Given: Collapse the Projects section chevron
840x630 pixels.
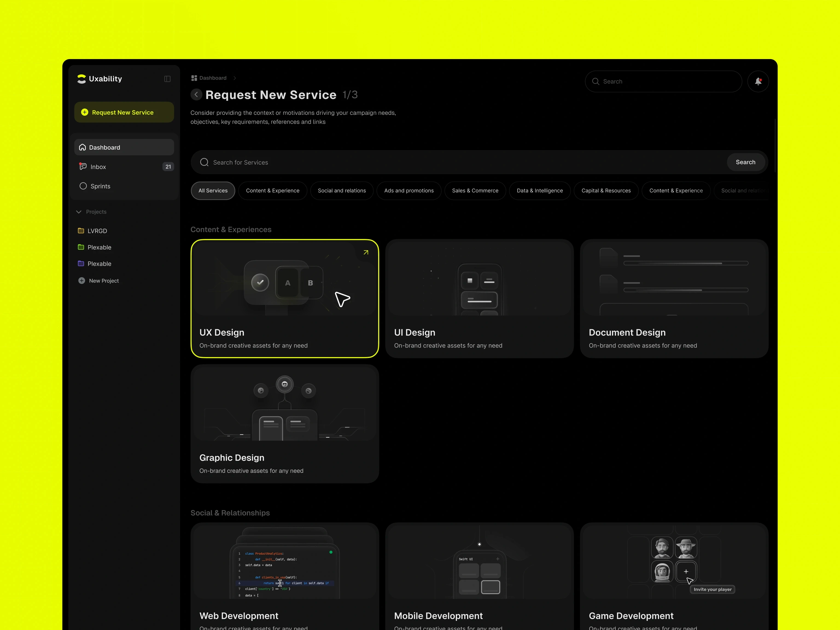Looking at the screenshot, I should 79,212.
